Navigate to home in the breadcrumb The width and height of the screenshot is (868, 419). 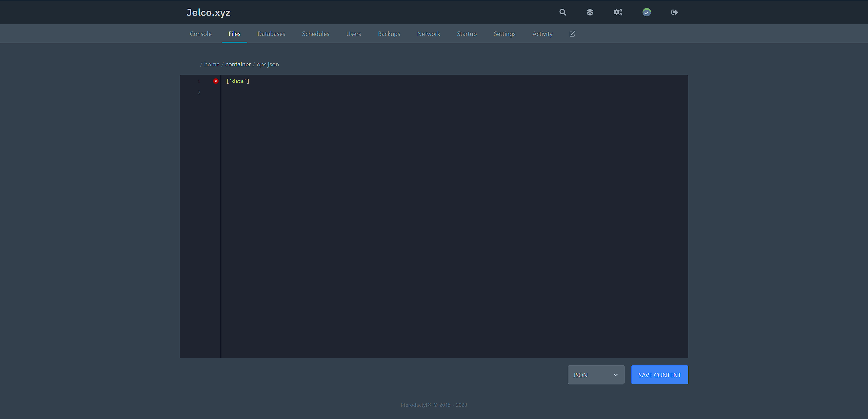[x=212, y=64]
